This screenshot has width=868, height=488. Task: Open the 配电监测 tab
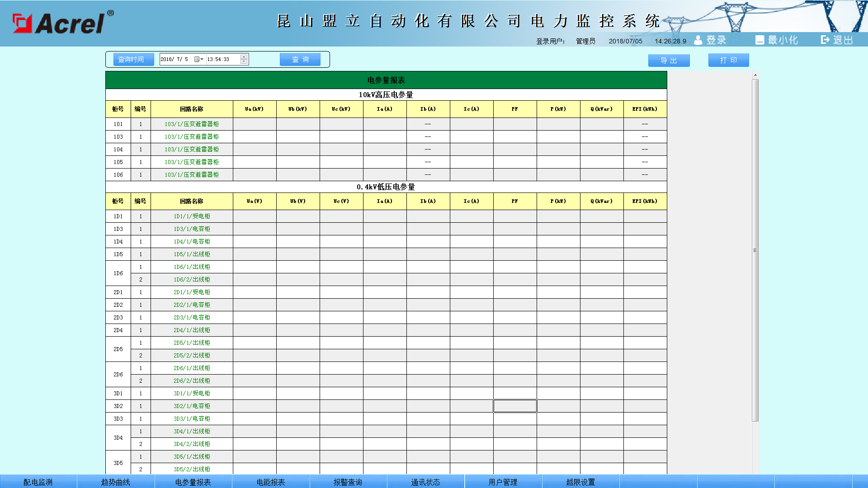tap(38, 482)
